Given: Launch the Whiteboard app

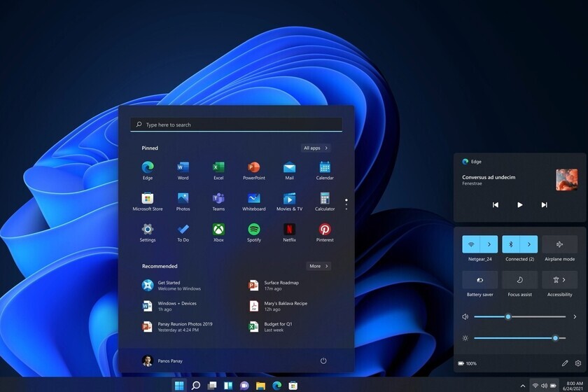Looking at the screenshot, I should [x=254, y=202].
